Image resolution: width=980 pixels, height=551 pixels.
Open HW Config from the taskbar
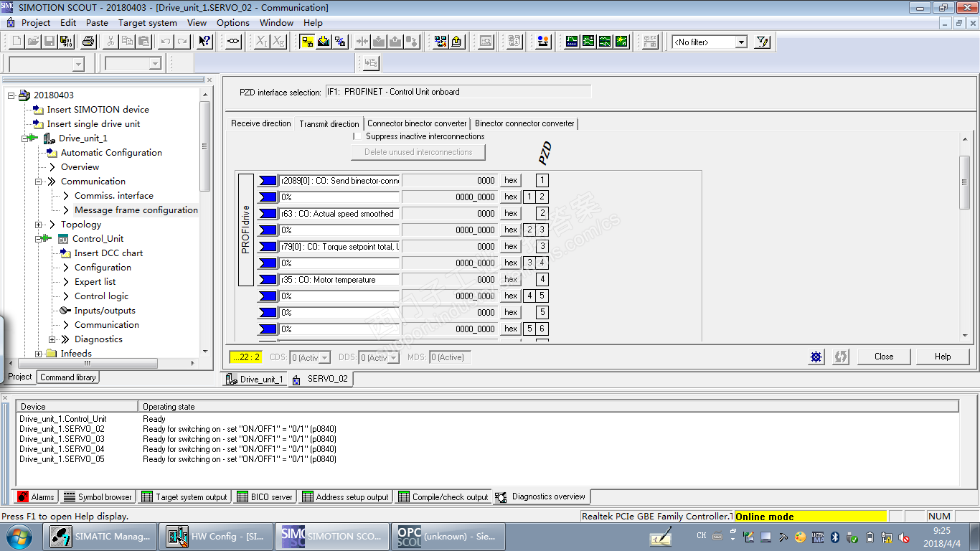217,537
